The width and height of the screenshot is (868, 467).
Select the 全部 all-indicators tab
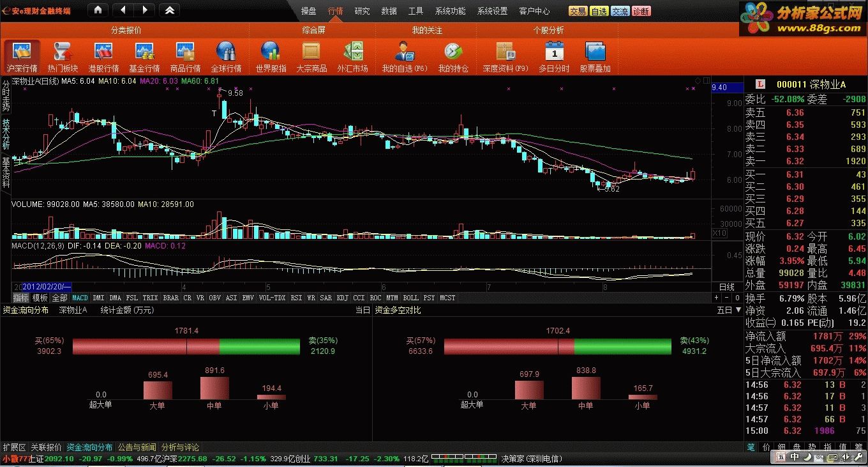click(59, 298)
